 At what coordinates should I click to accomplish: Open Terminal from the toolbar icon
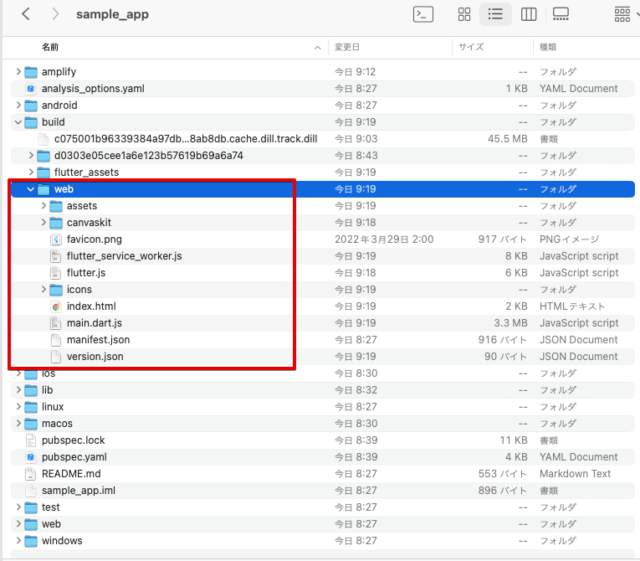[423, 14]
